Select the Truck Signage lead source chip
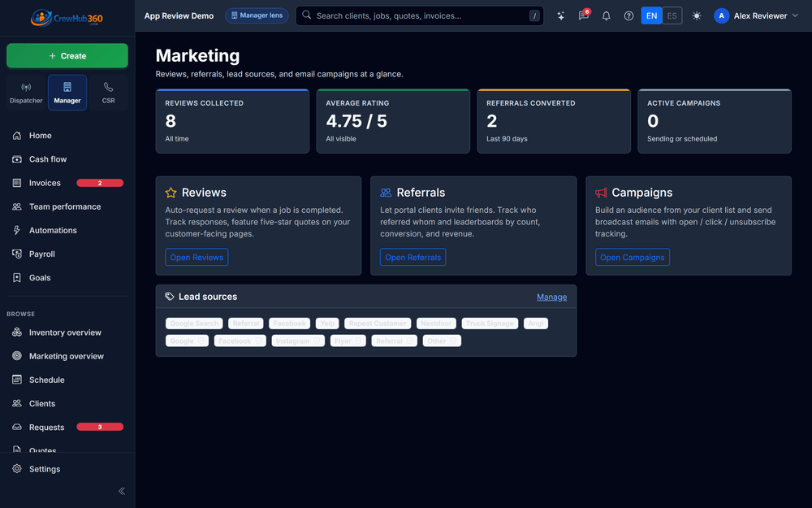This screenshot has width=812, height=508. 490,323
